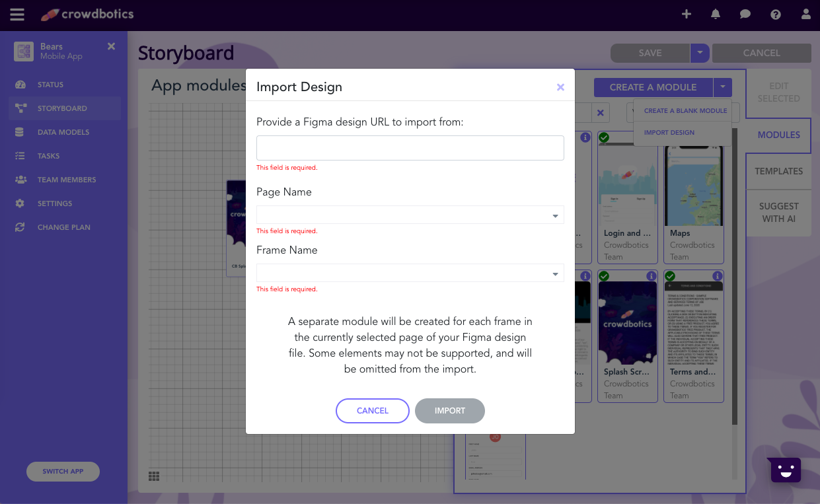Toggle the green checkmark on the Login module
Image resolution: width=820 pixels, height=504 pixels.
pyautogui.click(x=604, y=137)
